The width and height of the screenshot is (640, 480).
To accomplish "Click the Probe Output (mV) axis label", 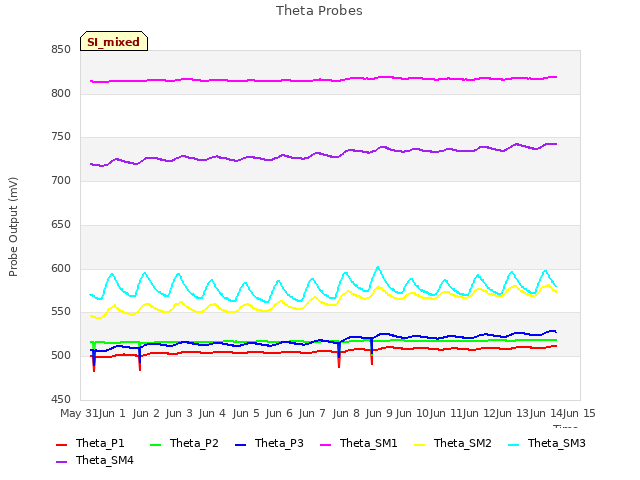I will click(13, 227).
